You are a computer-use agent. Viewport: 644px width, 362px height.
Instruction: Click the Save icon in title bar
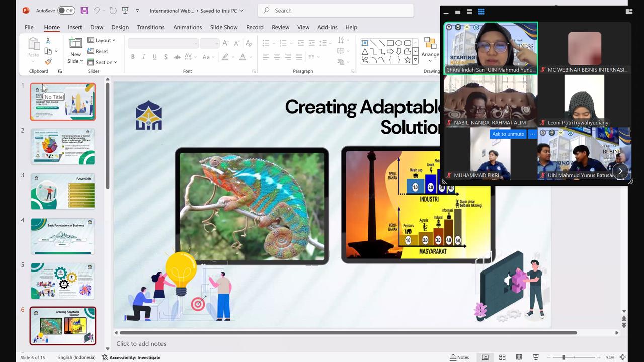click(84, 10)
